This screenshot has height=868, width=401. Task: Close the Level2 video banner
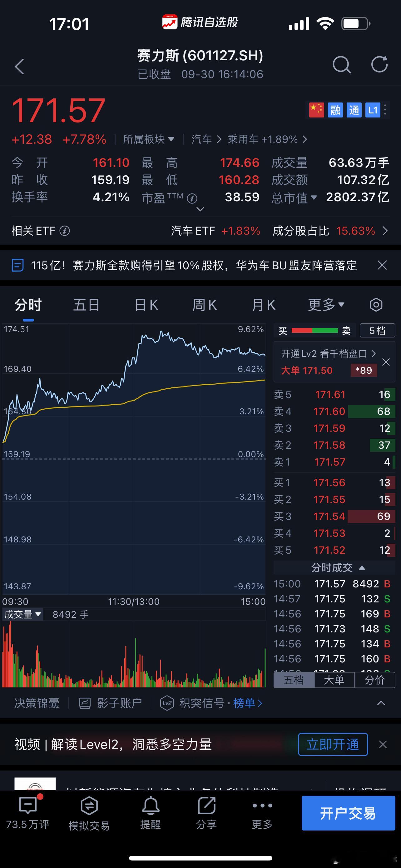click(383, 744)
